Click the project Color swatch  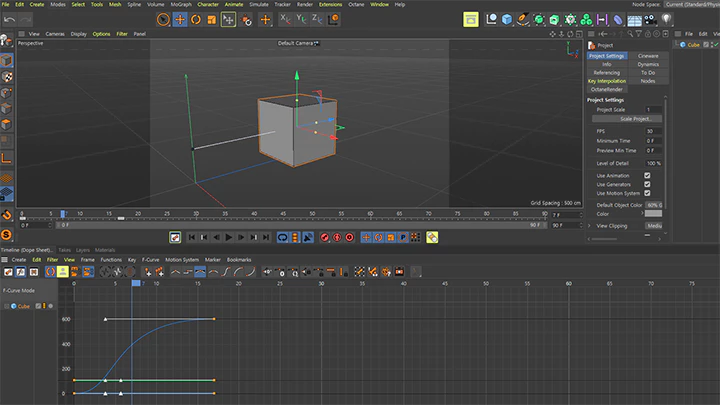click(x=653, y=214)
